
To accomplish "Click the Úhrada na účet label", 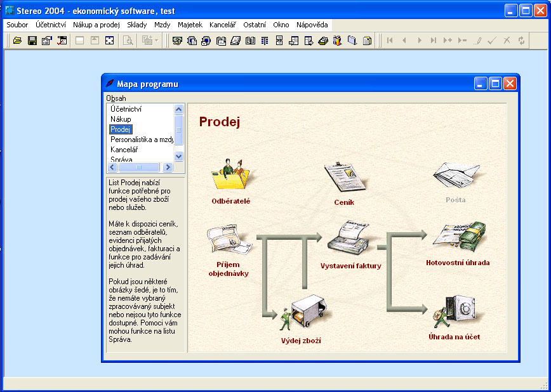I will coord(455,337).
